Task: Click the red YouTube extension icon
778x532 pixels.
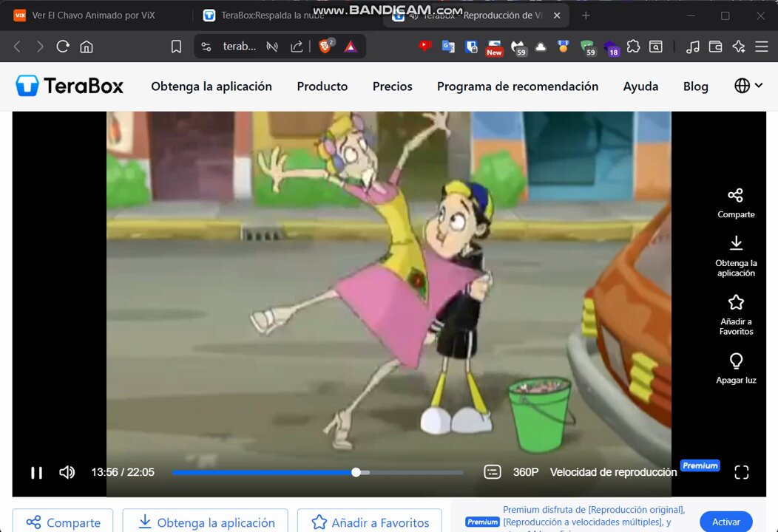Action: click(424, 46)
